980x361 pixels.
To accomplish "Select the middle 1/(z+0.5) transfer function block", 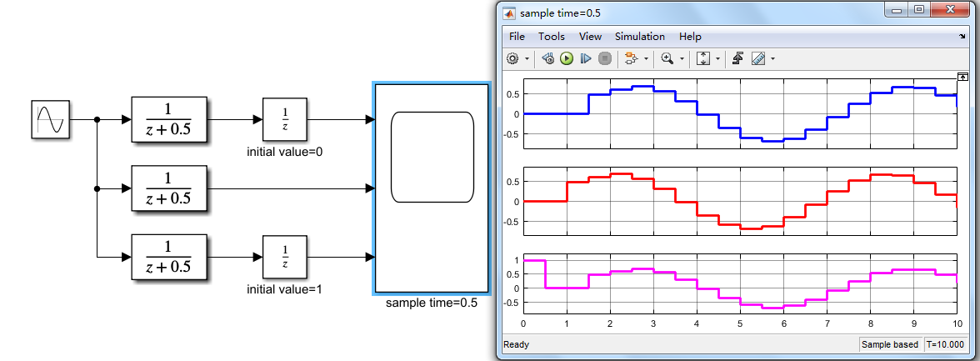I will tap(168, 188).
